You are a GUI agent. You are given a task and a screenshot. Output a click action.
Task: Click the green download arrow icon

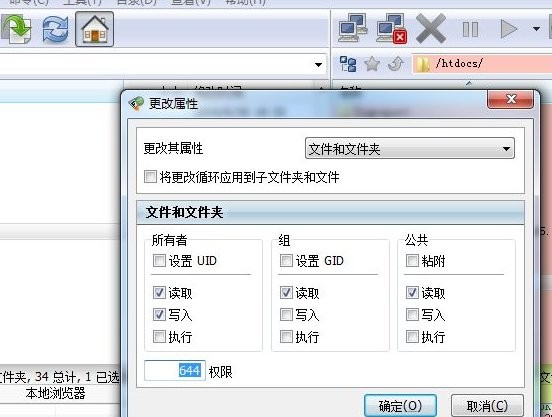[x=16, y=29]
